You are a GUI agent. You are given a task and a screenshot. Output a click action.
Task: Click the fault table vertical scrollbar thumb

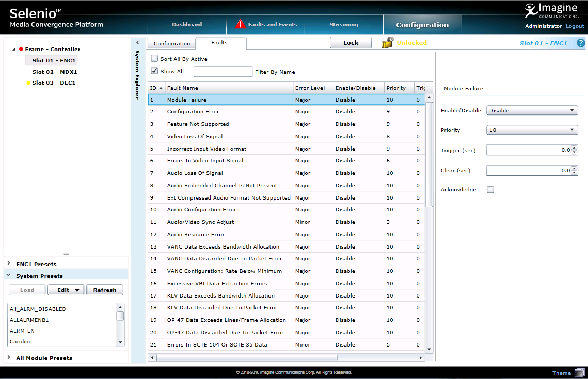(430, 154)
